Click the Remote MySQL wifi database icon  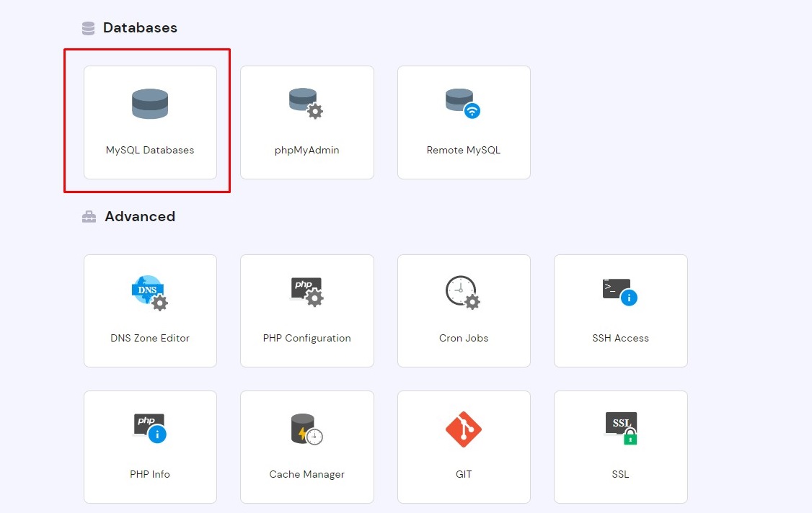463,103
